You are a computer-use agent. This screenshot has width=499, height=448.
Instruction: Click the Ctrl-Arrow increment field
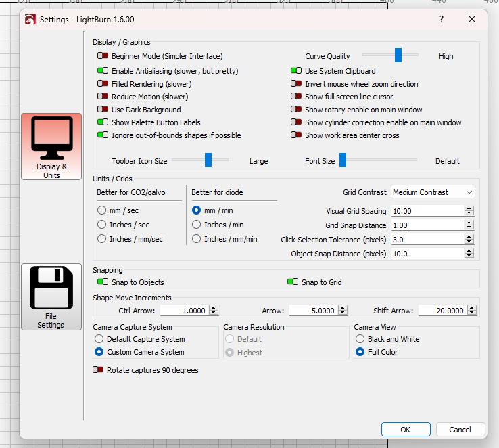click(185, 311)
